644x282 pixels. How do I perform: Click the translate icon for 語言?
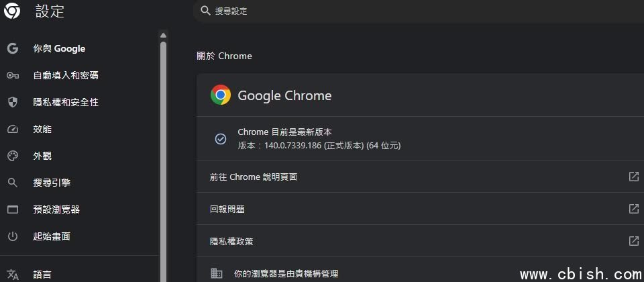tap(13, 275)
